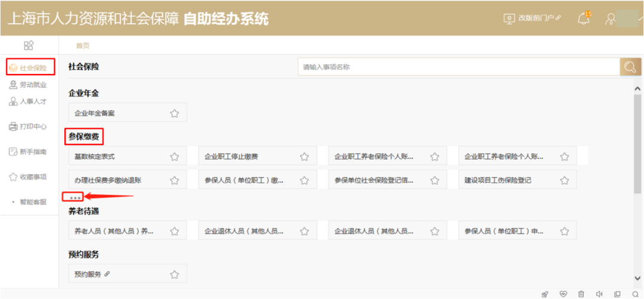Open 智能客服 in the sidebar
The image size is (644, 299).
click(x=30, y=202)
